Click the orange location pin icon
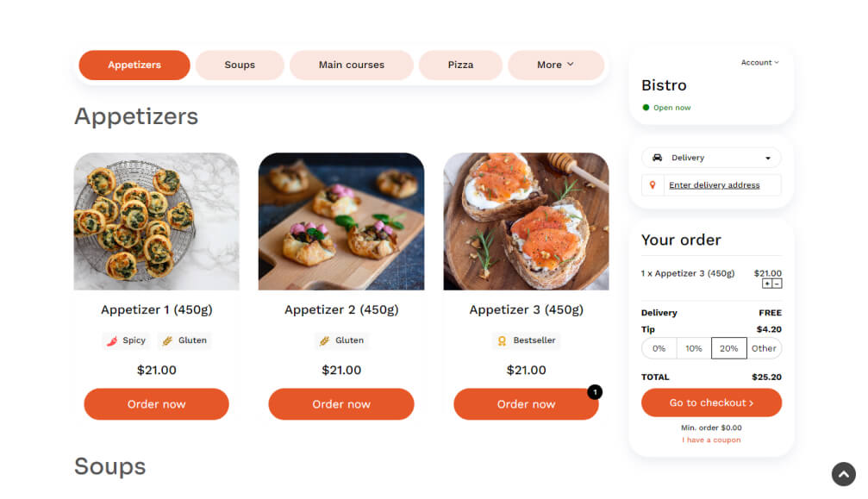Screen dimensions: 868x499 (x=653, y=184)
